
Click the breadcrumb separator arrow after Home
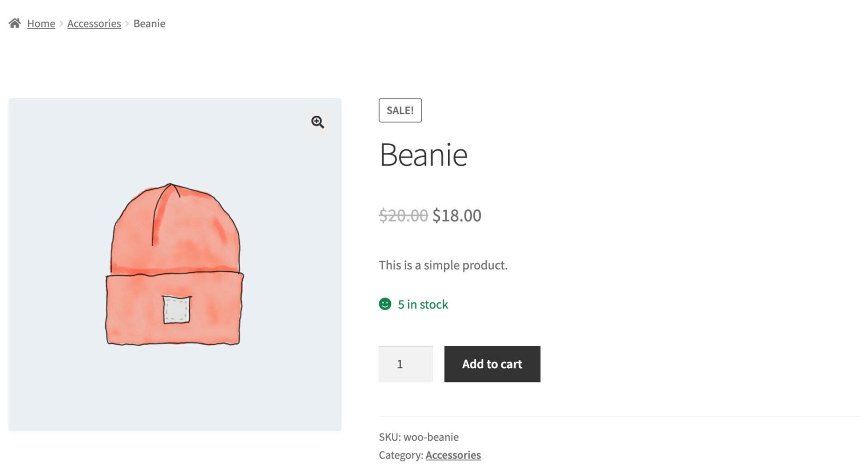point(60,23)
